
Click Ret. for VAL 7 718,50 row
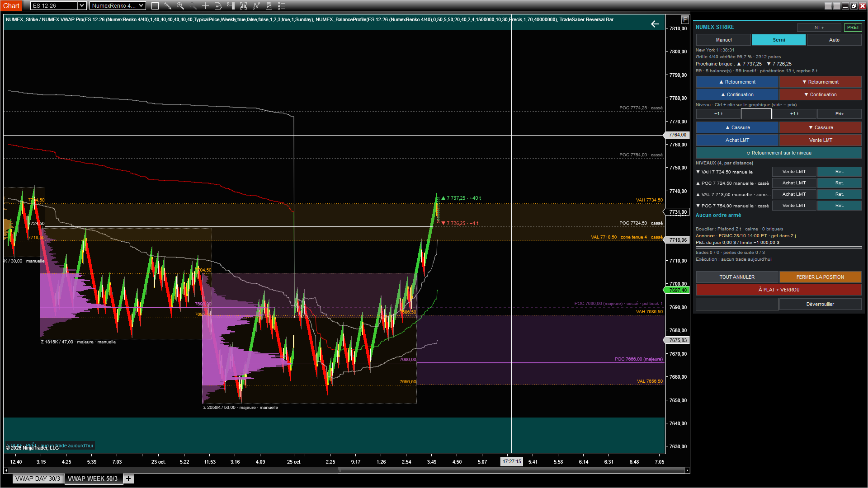tap(840, 194)
